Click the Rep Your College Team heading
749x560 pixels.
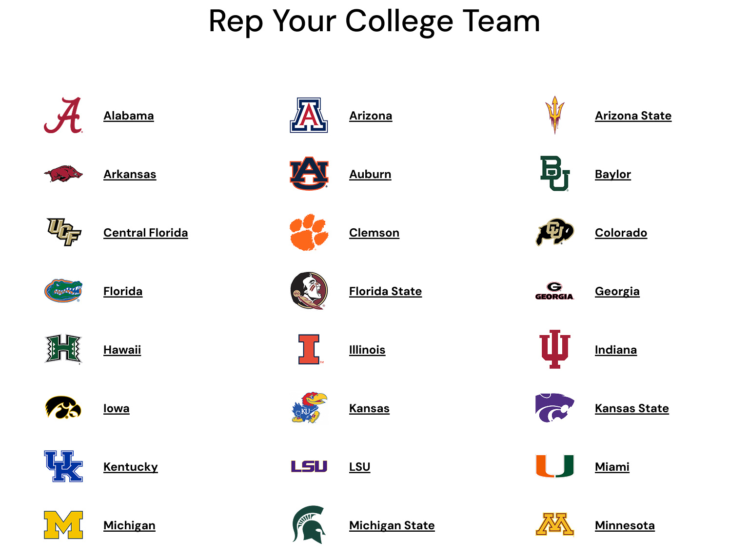tap(374, 21)
